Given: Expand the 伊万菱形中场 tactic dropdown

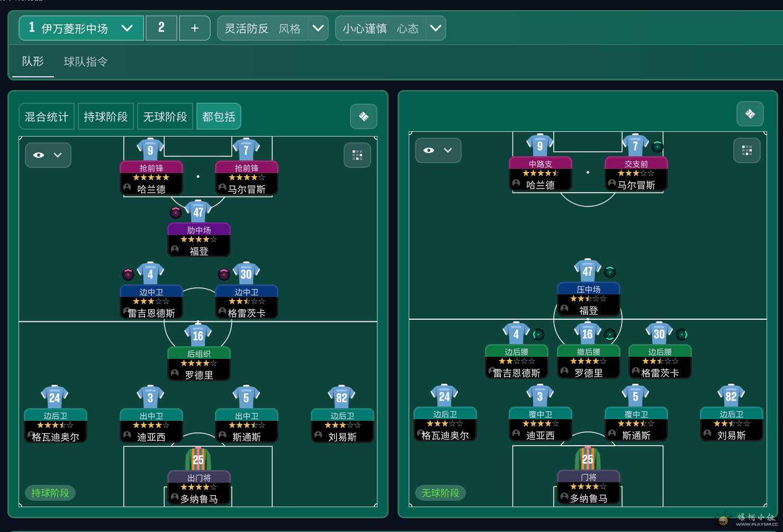Looking at the screenshot, I should (x=127, y=28).
